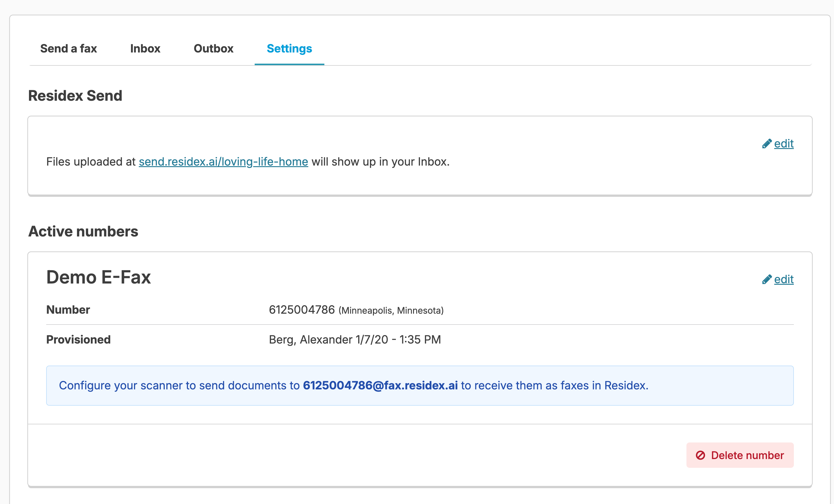Click the Demo E-Fax heading
This screenshot has height=504, width=834.
point(98,277)
